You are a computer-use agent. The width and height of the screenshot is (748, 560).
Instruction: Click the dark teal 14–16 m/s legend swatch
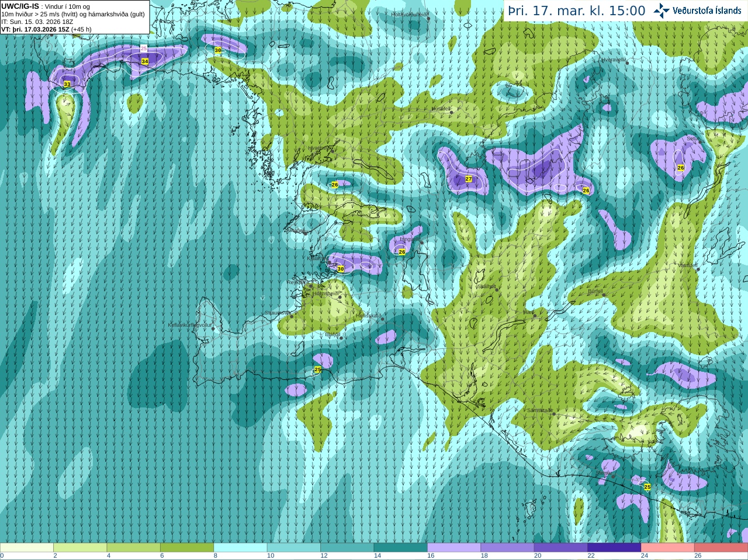pos(401,548)
